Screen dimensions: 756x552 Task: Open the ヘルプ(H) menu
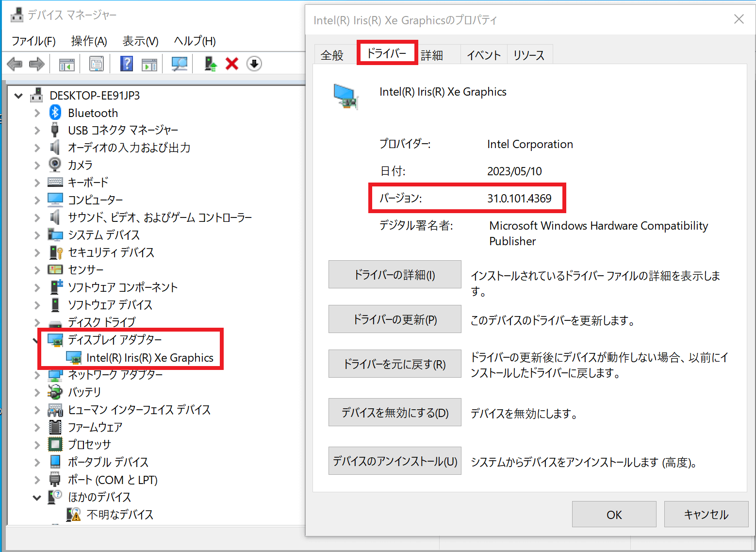click(x=195, y=41)
